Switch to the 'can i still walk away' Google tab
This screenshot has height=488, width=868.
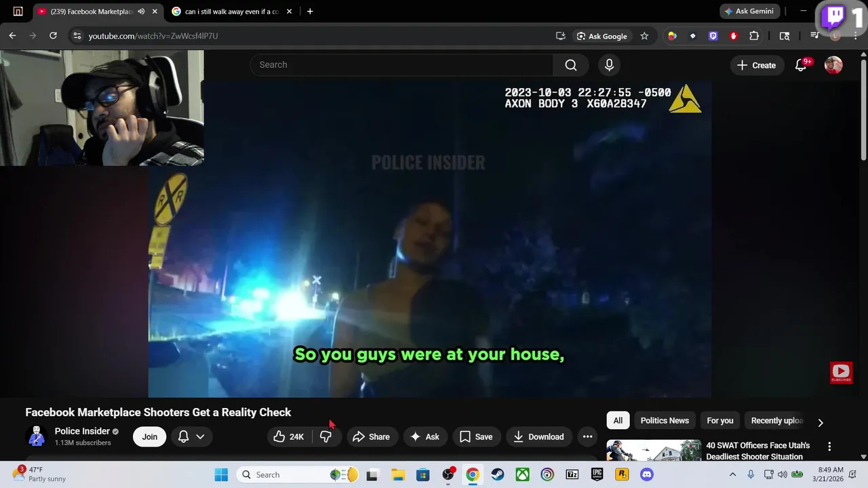pyautogui.click(x=231, y=12)
